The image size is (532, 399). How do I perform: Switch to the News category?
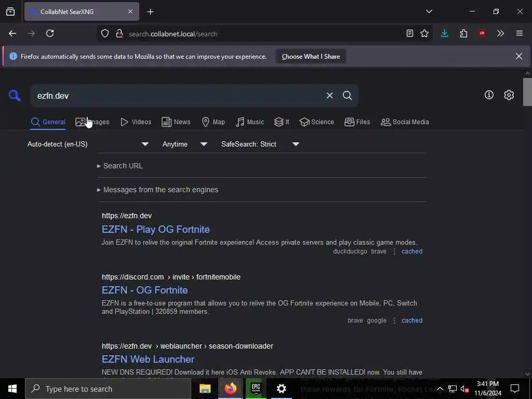(x=176, y=122)
